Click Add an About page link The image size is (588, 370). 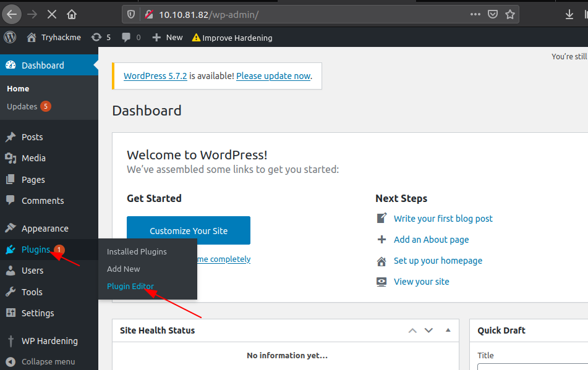click(431, 240)
